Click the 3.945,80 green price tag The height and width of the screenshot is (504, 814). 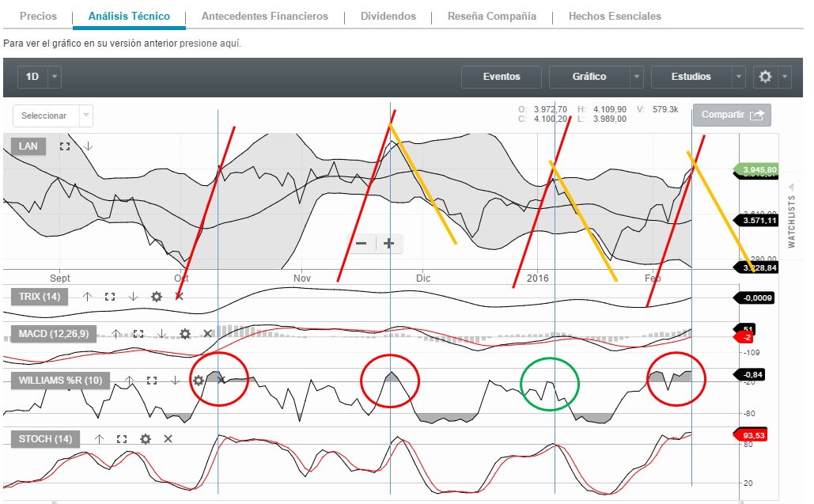click(756, 170)
